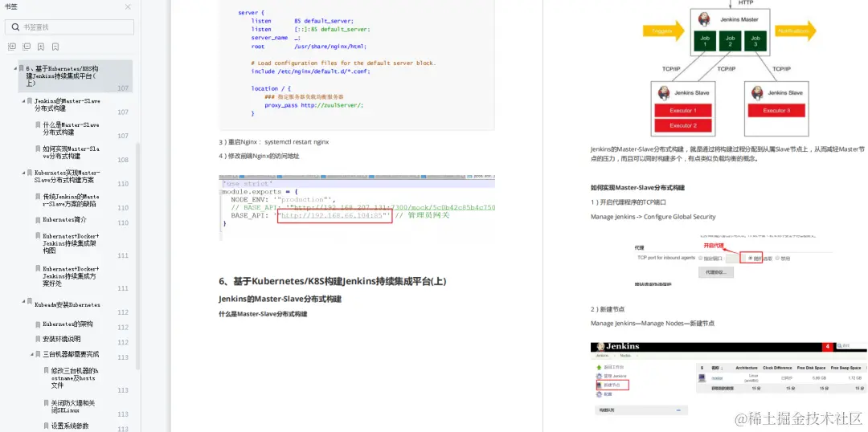Click the Executor 1 red box
Image resolution: width=868 pixels, height=432 pixels.
tap(682, 111)
